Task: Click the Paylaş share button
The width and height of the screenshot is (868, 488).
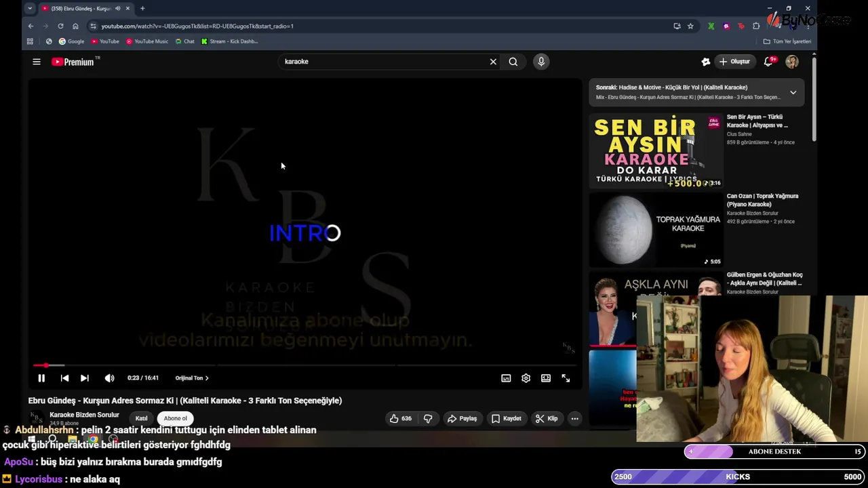Action: click(462, 419)
